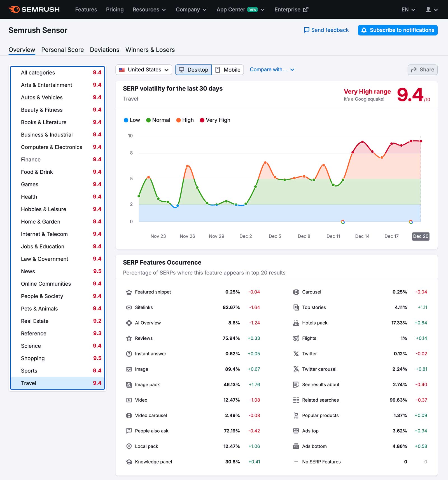Click Subscribe to notifications

pos(397,30)
